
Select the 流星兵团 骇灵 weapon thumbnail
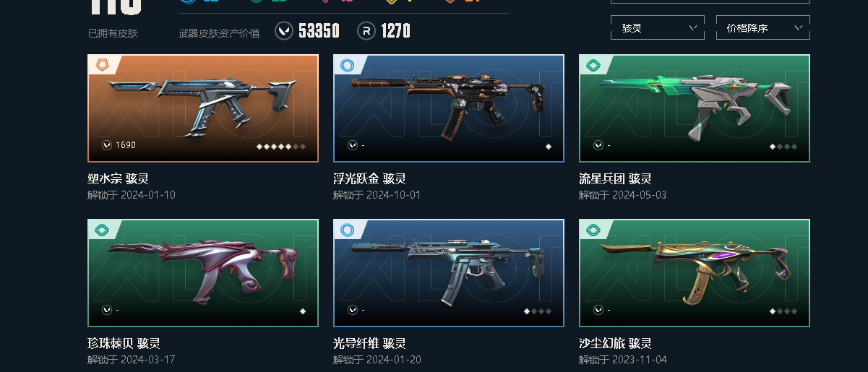pos(695,108)
